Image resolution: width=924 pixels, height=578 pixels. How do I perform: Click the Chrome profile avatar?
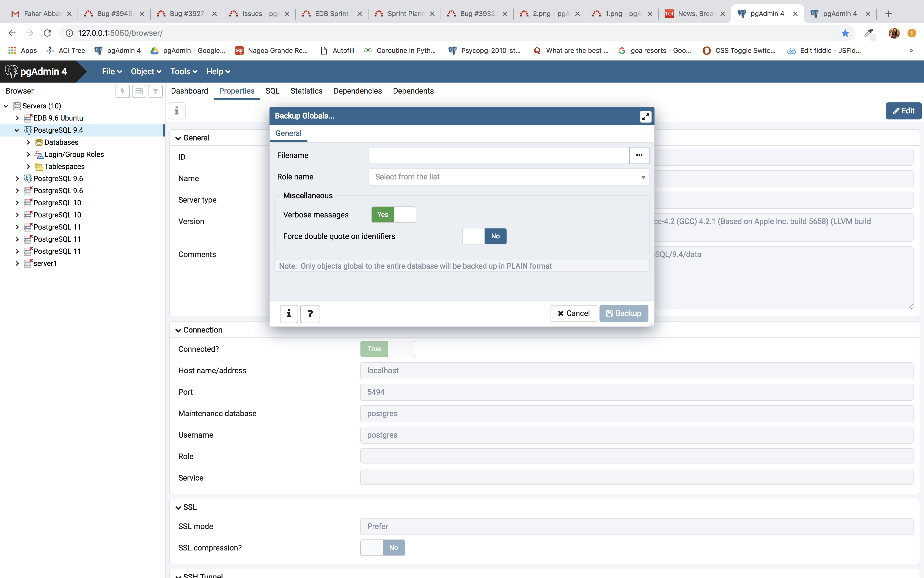point(894,33)
